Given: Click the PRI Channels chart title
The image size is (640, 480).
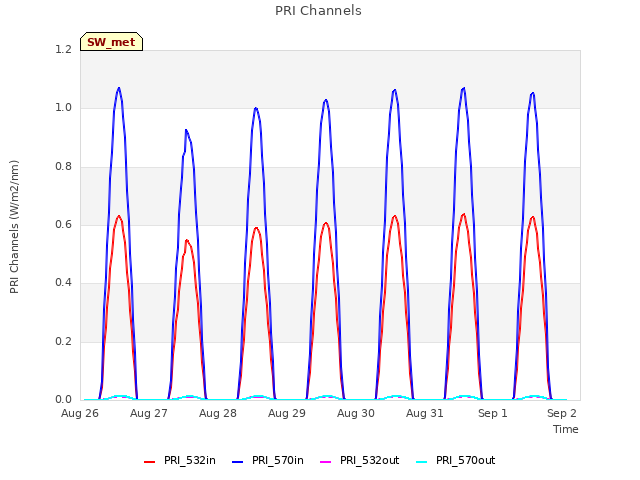Looking at the screenshot, I should point(318,11).
